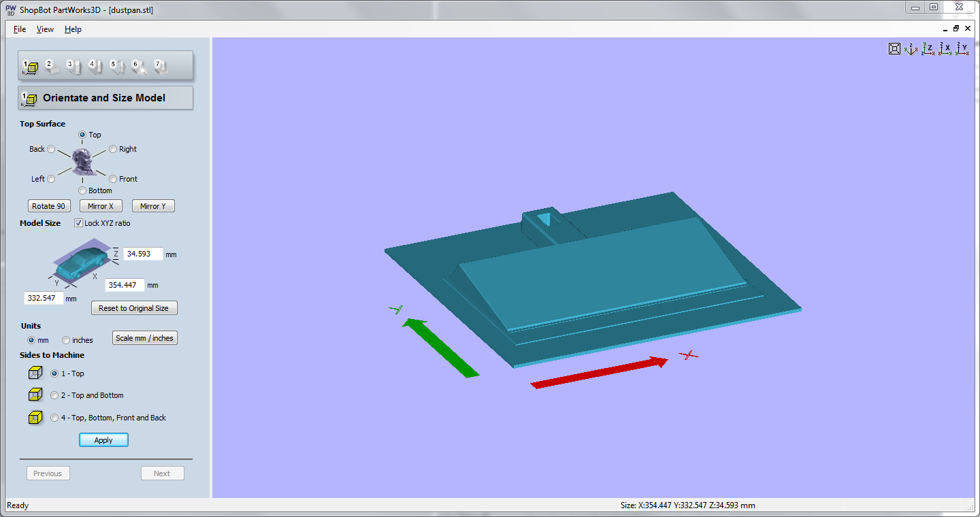Click the X size field showing 354.447
Viewport: 980px width, 517px height.
point(125,285)
